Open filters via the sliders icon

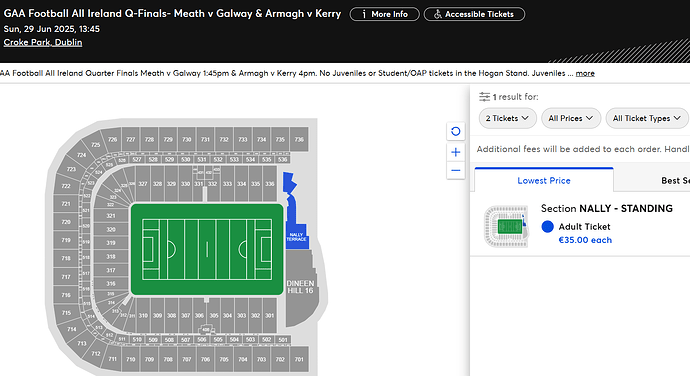[x=484, y=96]
